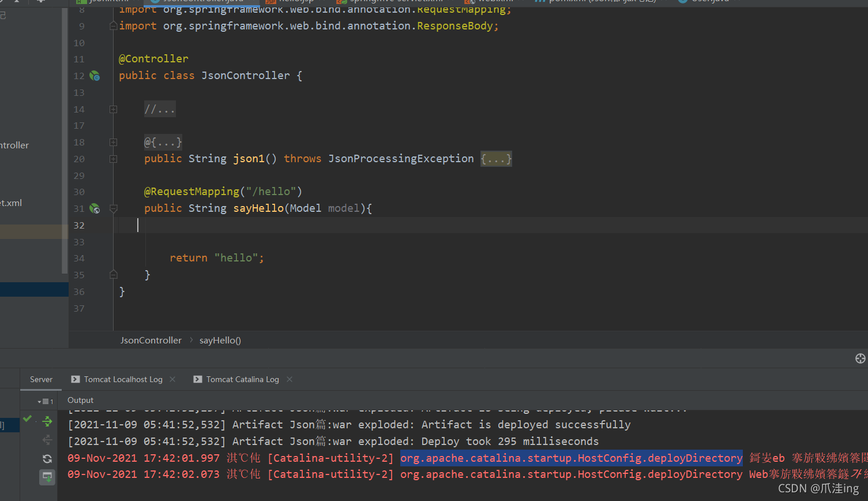Expand the folded {...} body of json1
The width and height of the screenshot is (868, 501).
click(496, 159)
